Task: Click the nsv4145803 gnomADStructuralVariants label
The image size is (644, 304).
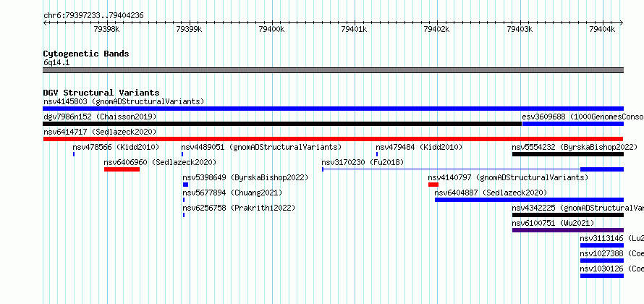Action: point(124,101)
